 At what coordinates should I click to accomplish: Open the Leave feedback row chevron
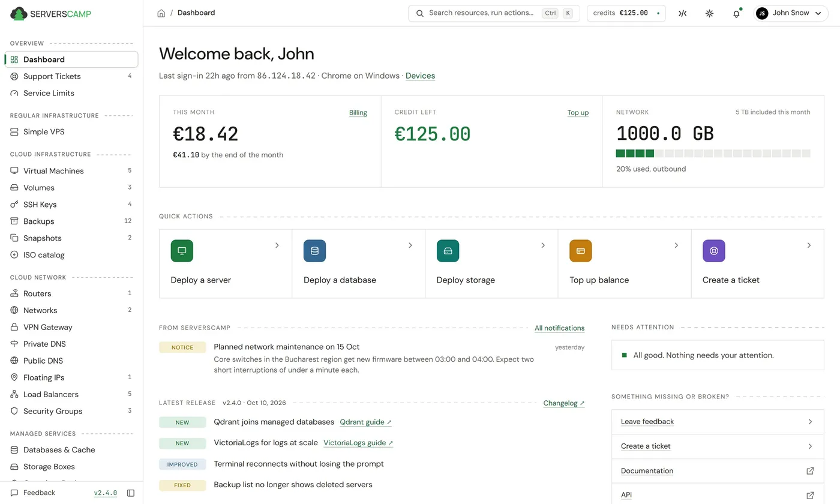pyautogui.click(x=810, y=422)
